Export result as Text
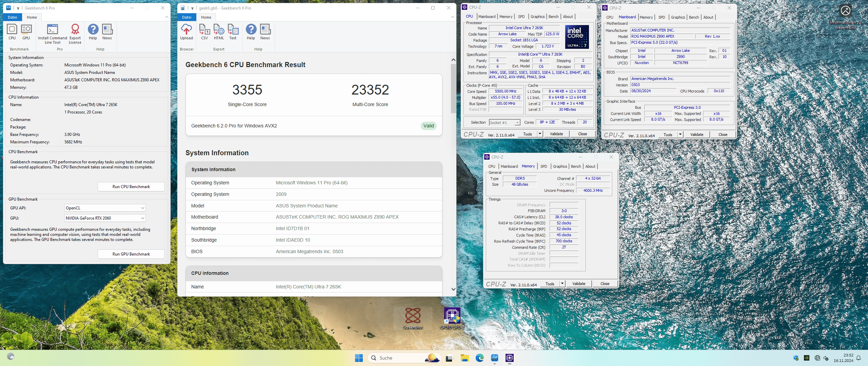Viewport: 868px width, 366px height. pyautogui.click(x=233, y=32)
